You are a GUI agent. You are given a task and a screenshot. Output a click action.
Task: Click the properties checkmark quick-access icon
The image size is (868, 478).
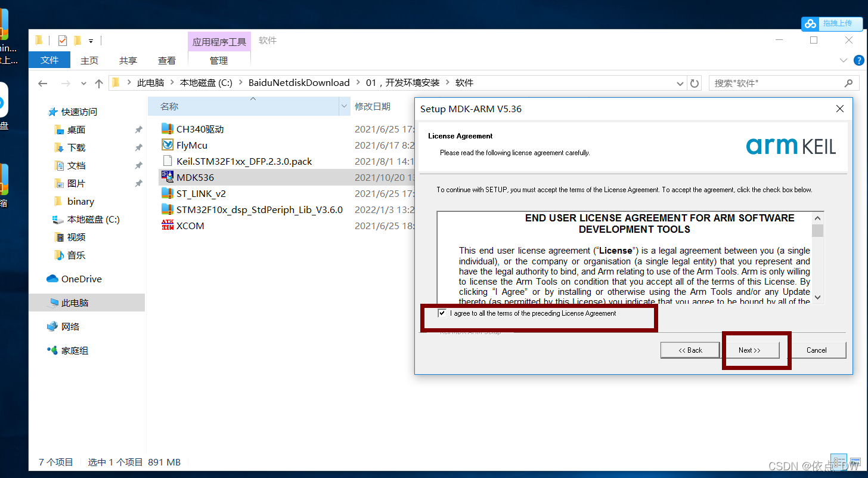tap(63, 41)
